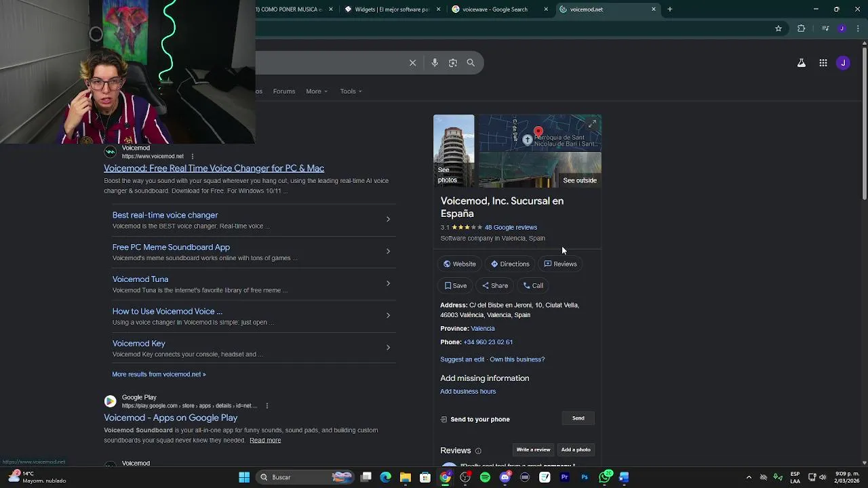
Task: Click the Website button in knowledge panel
Action: pos(460,264)
